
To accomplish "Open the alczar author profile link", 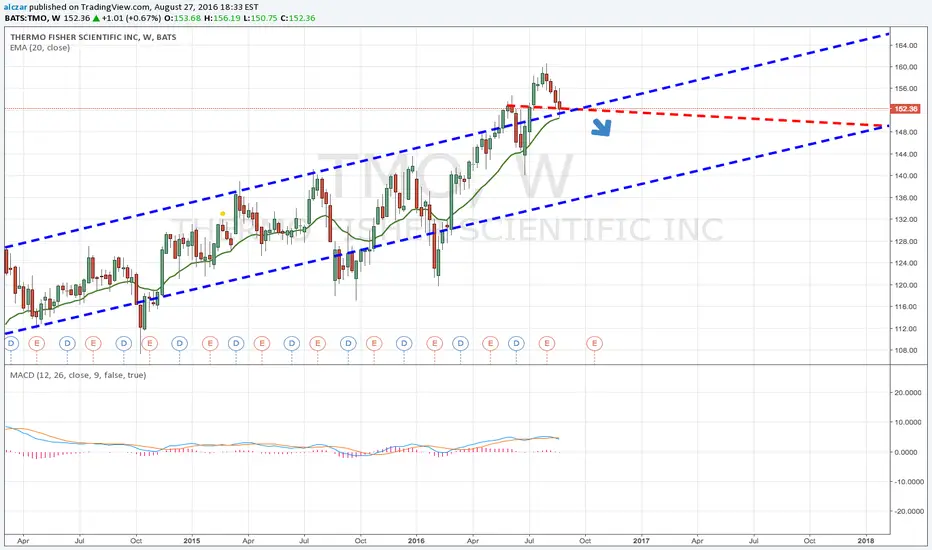I will tap(15, 7).
